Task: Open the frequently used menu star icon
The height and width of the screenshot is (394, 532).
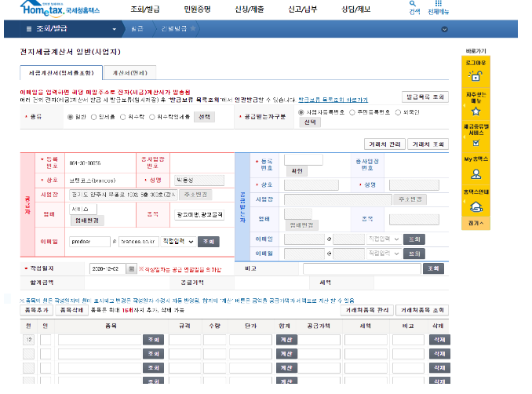Action: pos(476,111)
